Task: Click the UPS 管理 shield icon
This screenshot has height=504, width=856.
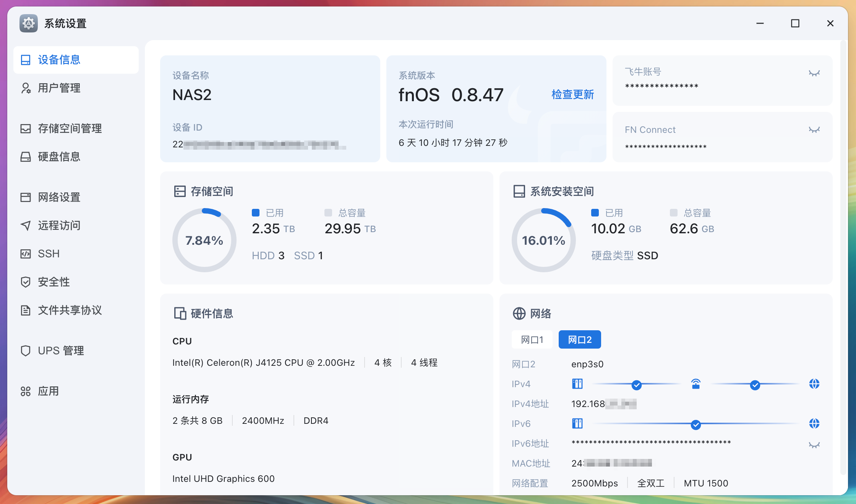Action: point(26,351)
